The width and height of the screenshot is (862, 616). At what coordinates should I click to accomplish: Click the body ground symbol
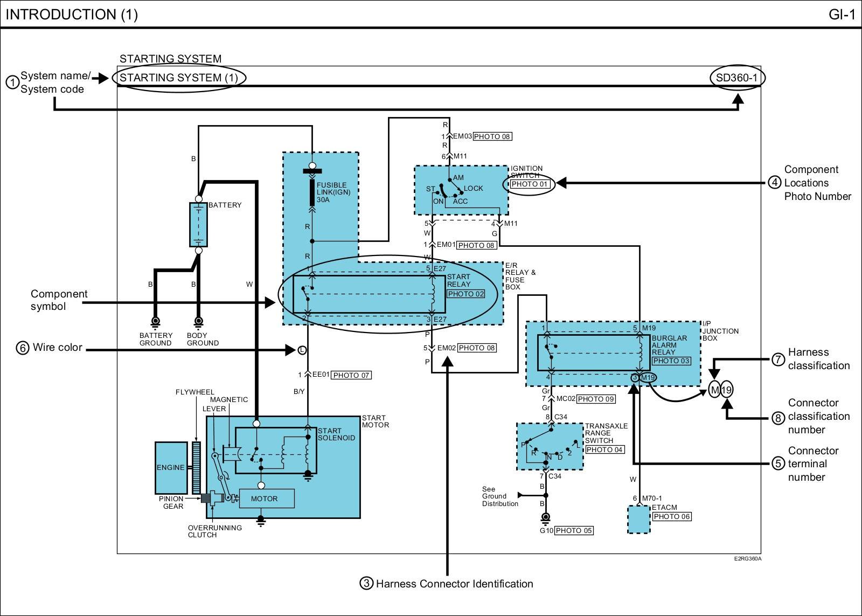[198, 322]
